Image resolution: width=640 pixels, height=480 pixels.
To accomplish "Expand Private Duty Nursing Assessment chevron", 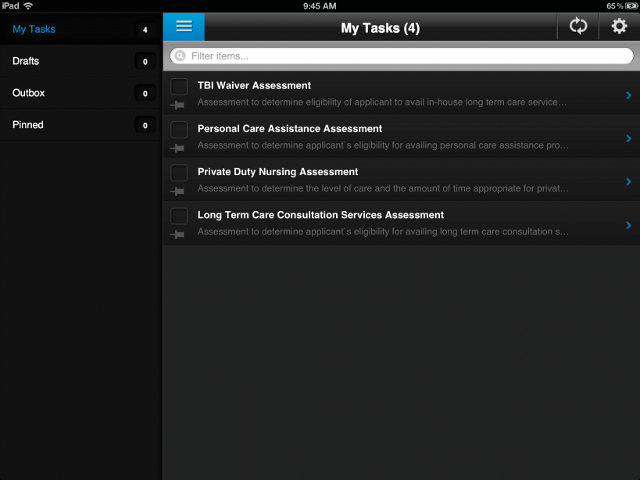I will coord(628,181).
